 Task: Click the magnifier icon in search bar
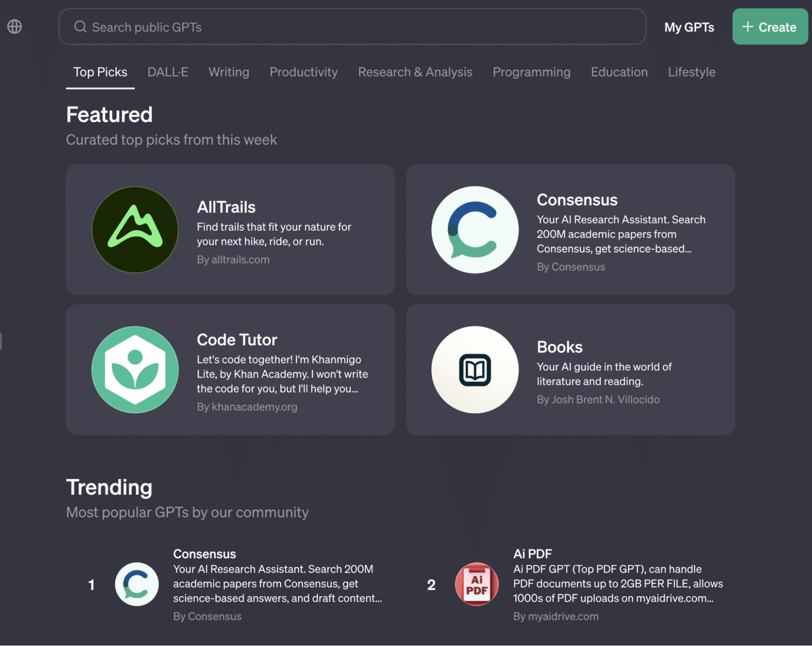coord(80,27)
